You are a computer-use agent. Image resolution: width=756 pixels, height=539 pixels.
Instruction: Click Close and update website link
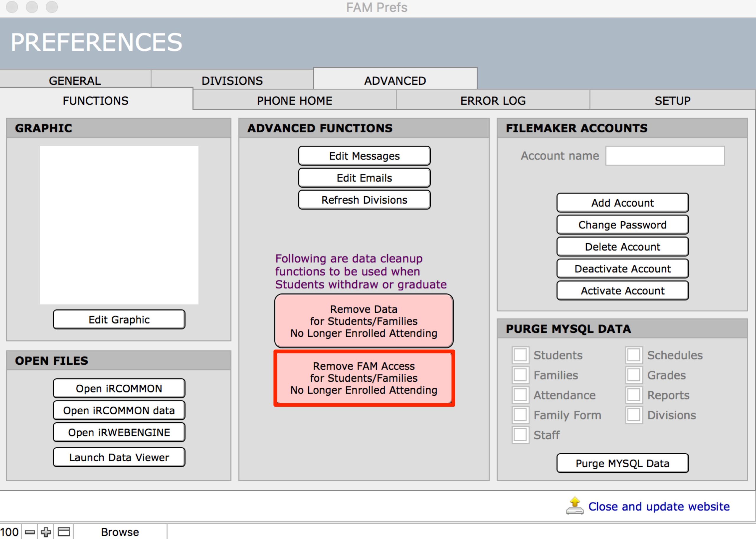(x=659, y=506)
